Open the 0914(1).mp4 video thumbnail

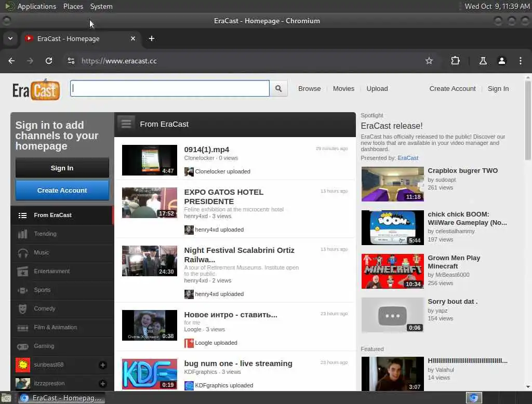click(150, 160)
